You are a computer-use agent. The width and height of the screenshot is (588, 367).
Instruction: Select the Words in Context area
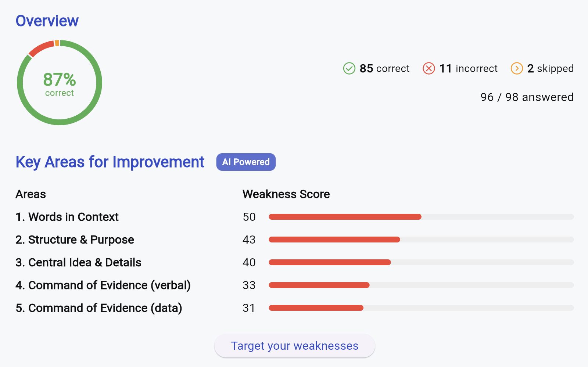coord(67,217)
